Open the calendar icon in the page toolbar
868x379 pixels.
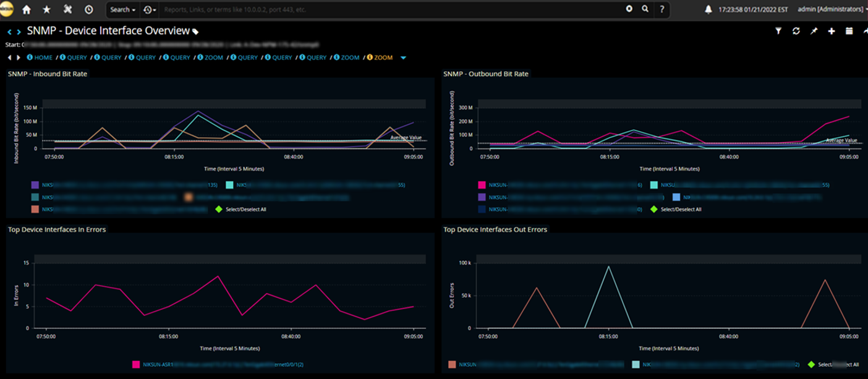coord(849,31)
